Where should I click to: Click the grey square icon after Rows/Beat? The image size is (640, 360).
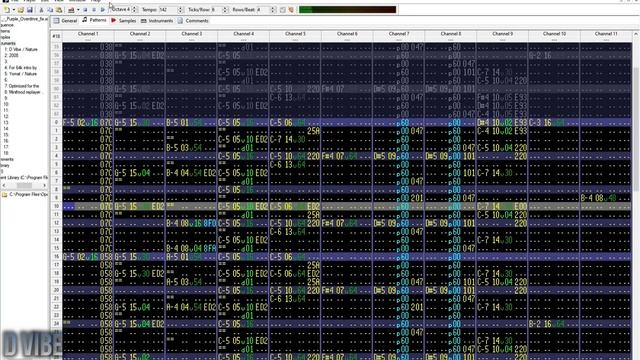pyautogui.click(x=282, y=9)
